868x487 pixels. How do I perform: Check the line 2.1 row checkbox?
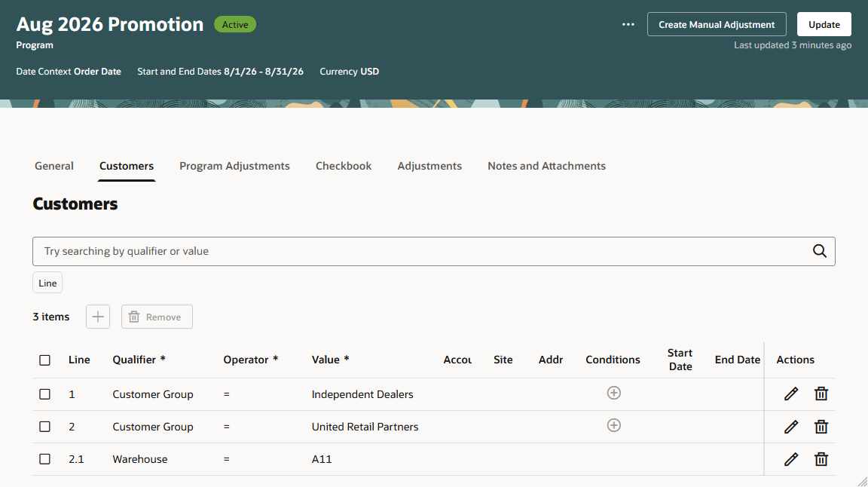point(45,459)
